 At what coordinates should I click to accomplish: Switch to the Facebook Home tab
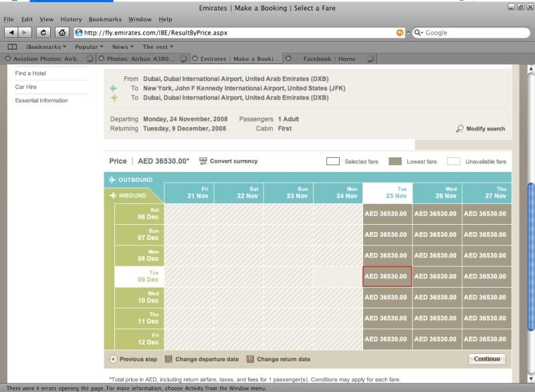click(x=329, y=59)
